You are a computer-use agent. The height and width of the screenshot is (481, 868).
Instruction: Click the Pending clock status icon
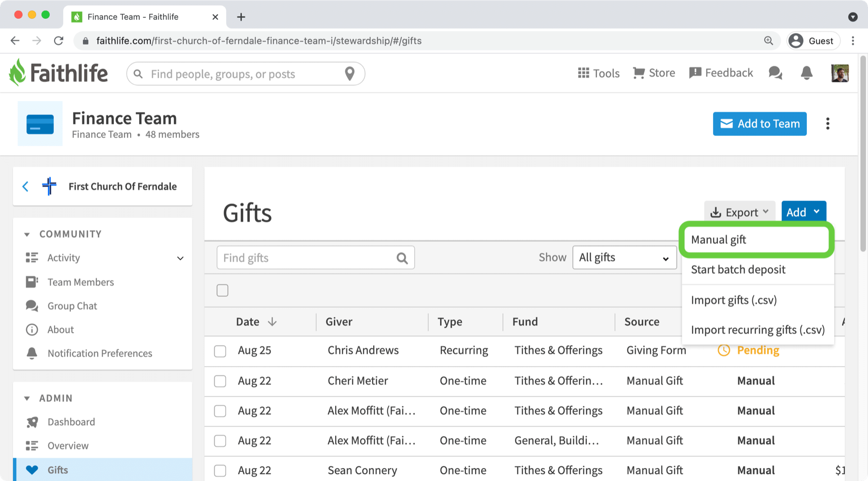tap(724, 350)
